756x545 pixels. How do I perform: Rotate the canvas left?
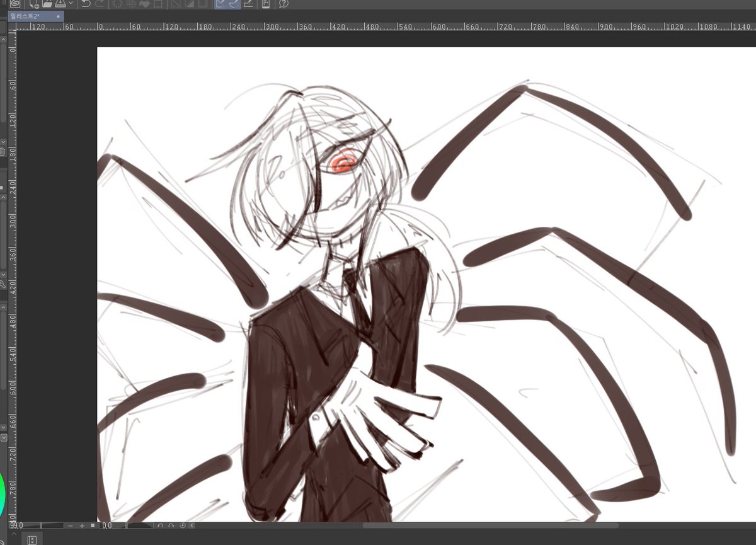pyautogui.click(x=161, y=525)
